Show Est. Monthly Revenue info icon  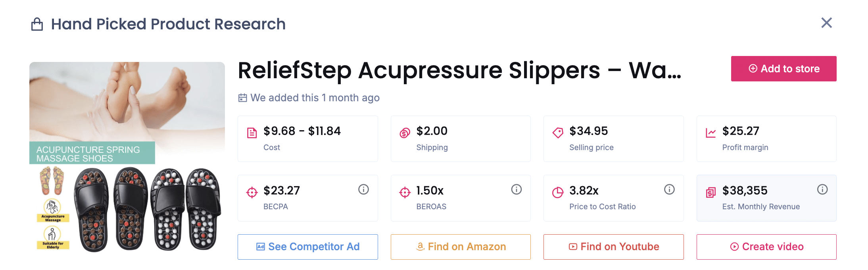click(x=822, y=189)
